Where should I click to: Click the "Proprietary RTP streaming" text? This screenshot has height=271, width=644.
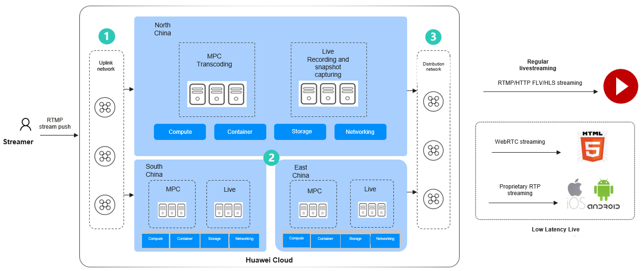(x=520, y=190)
